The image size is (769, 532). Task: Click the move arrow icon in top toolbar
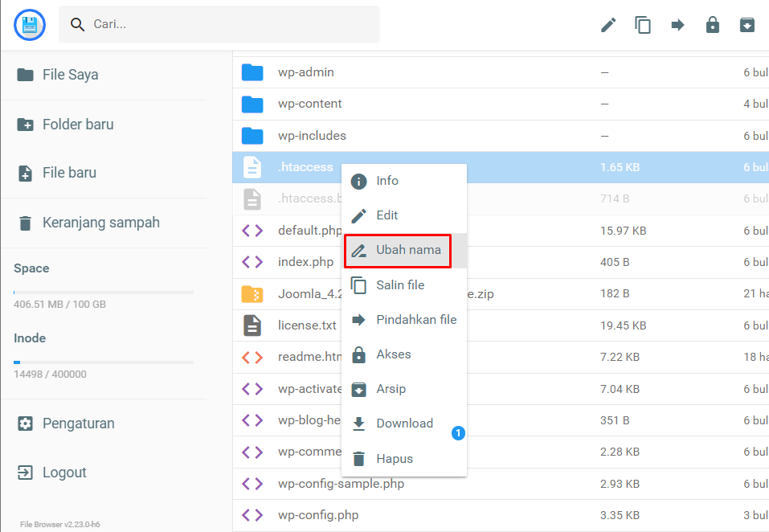click(677, 25)
